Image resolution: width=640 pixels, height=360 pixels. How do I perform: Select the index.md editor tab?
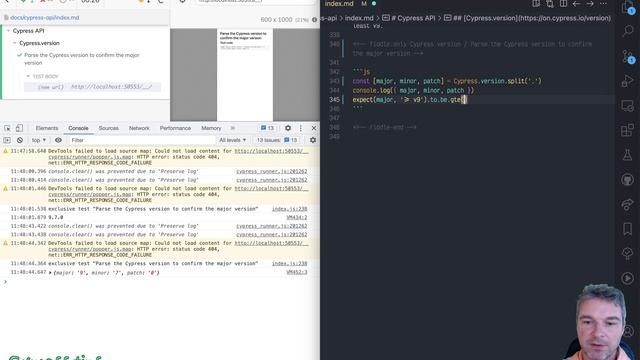tap(339, 4)
